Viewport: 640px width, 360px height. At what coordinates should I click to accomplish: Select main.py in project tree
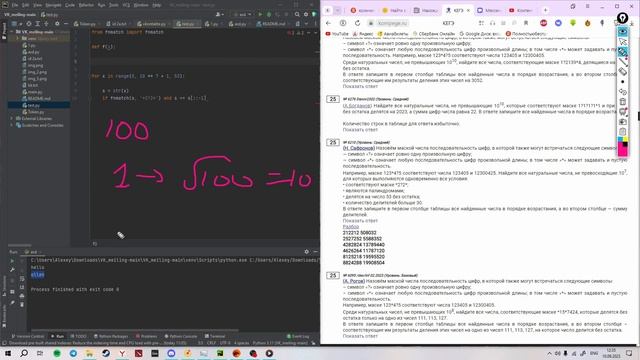point(34,92)
